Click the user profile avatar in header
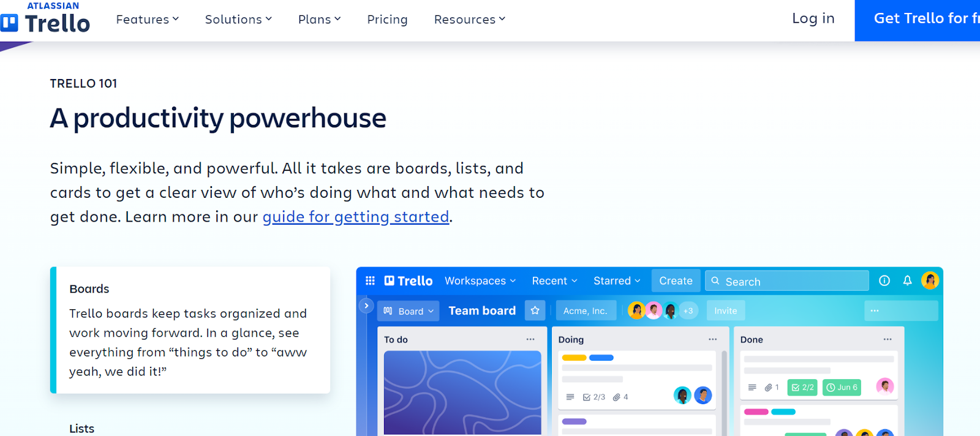The height and width of the screenshot is (436, 980). click(x=930, y=280)
